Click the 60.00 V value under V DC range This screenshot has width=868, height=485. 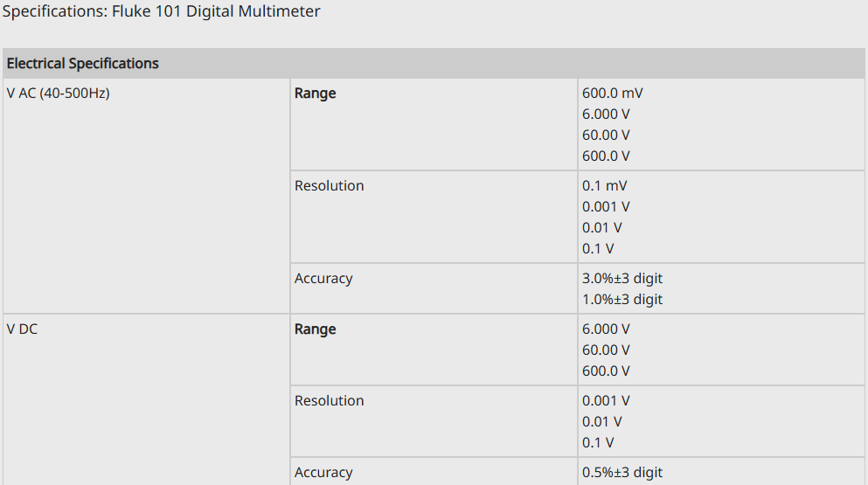click(x=606, y=350)
